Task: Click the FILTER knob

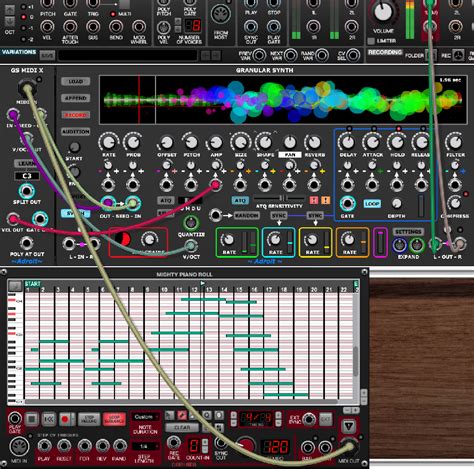Action: (455, 142)
